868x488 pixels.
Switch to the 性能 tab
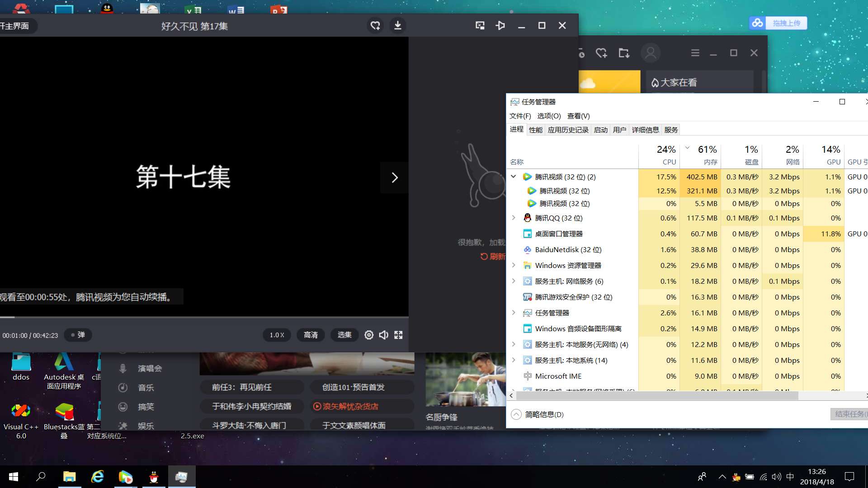[535, 130]
